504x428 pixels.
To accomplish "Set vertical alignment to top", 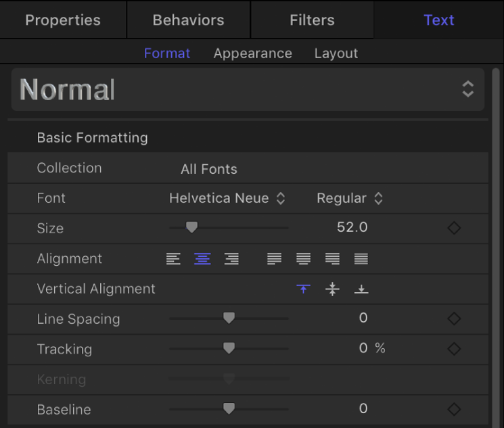I will [x=304, y=289].
